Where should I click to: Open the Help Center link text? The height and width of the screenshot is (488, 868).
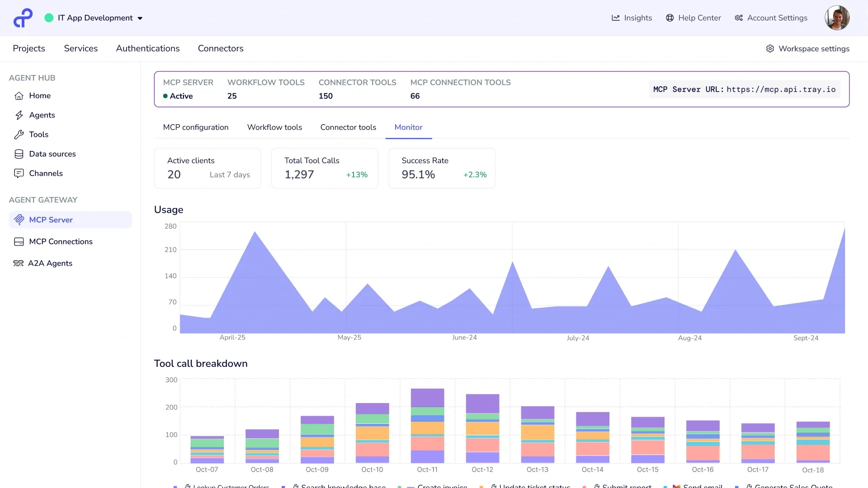pyautogui.click(x=699, y=18)
